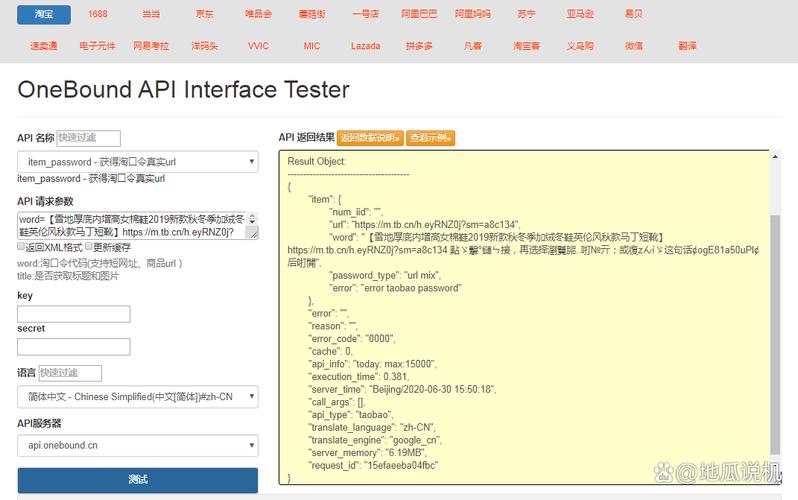Click the "error_code": "0000" line

[x=352, y=339]
